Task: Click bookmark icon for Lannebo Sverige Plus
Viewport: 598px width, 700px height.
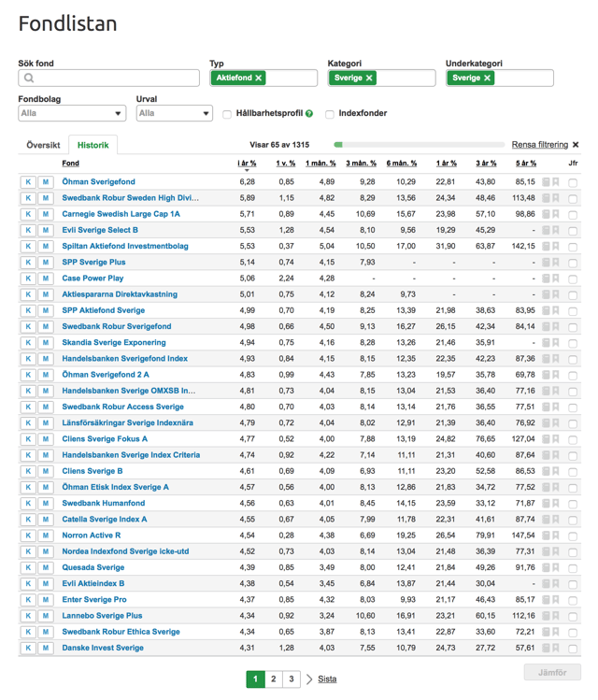Action: coord(556,616)
